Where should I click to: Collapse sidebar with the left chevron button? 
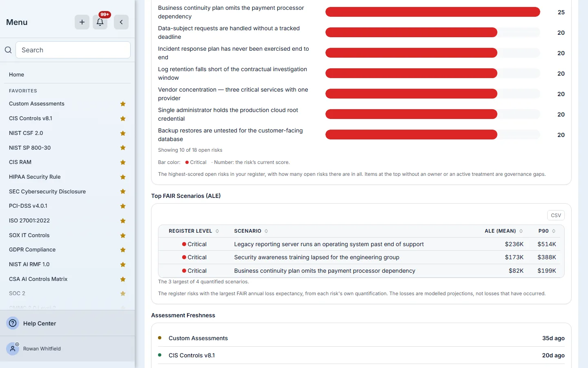coord(121,22)
